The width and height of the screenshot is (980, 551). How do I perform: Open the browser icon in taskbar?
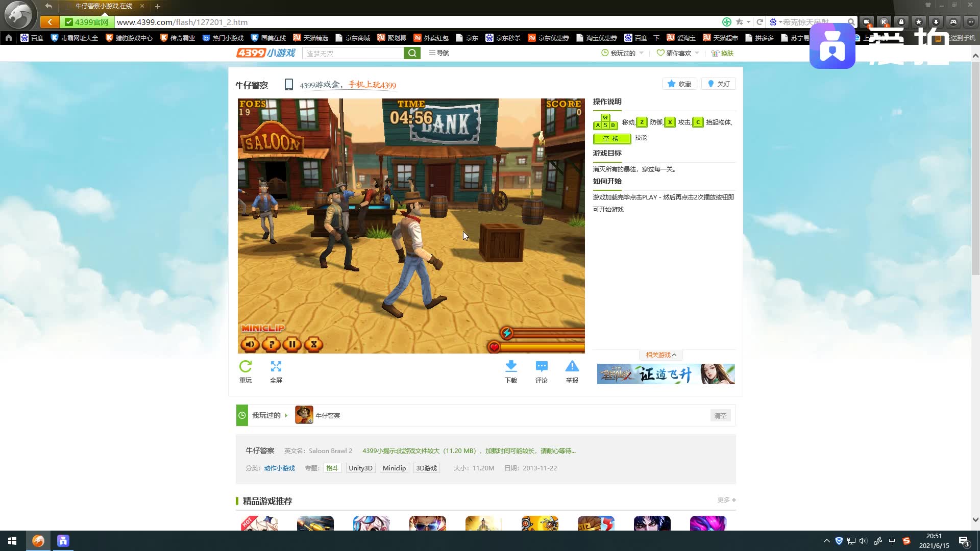[38, 541]
